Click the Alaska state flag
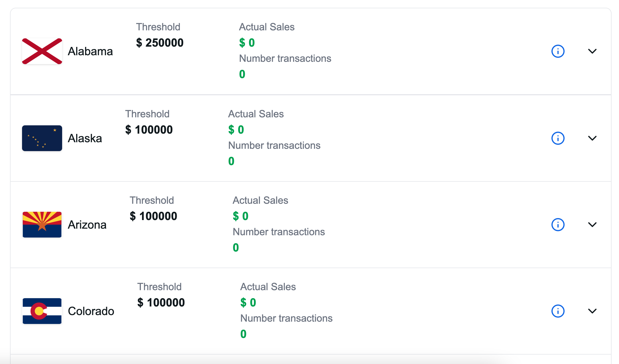Image resolution: width=619 pixels, height=364 pixels. [x=42, y=138]
